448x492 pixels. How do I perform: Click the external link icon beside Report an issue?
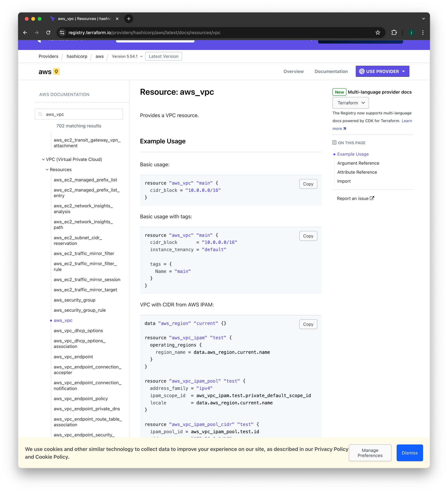click(x=372, y=198)
